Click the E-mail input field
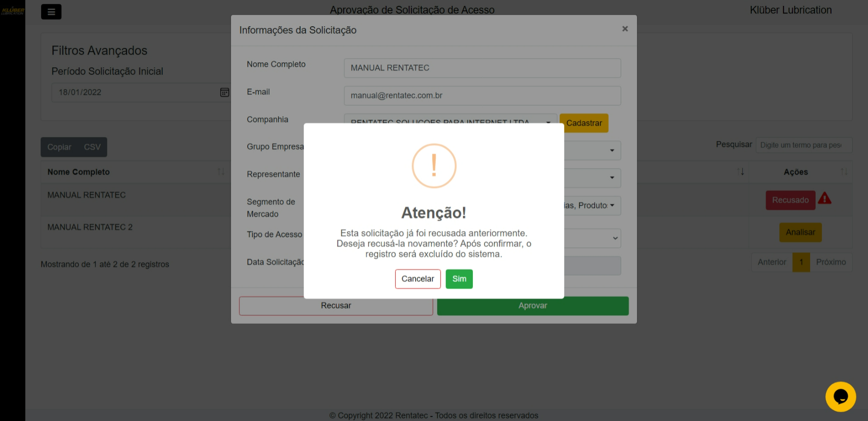 point(482,96)
